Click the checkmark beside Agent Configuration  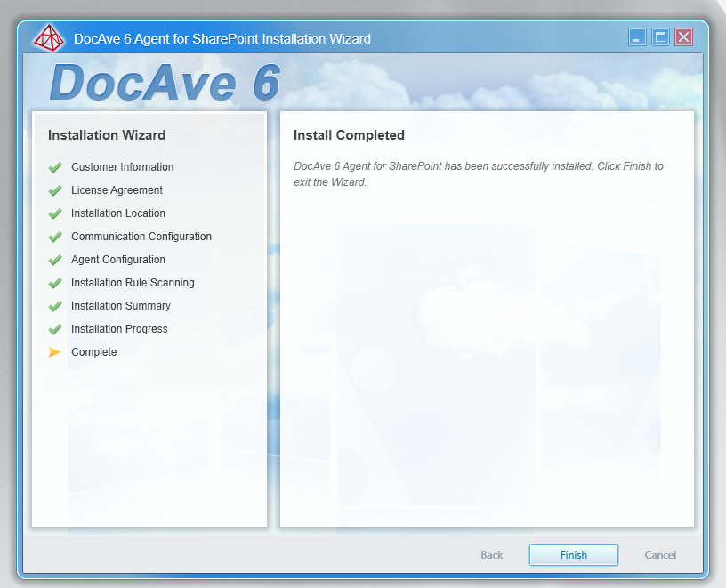click(x=55, y=260)
